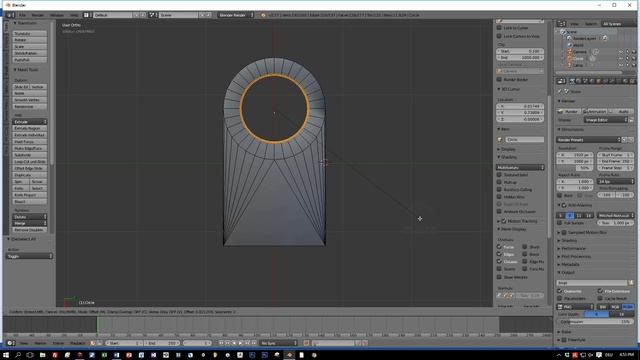Toggle Lock Camera to View checkbox
The height and width of the screenshot is (360, 640).
pos(499,36)
